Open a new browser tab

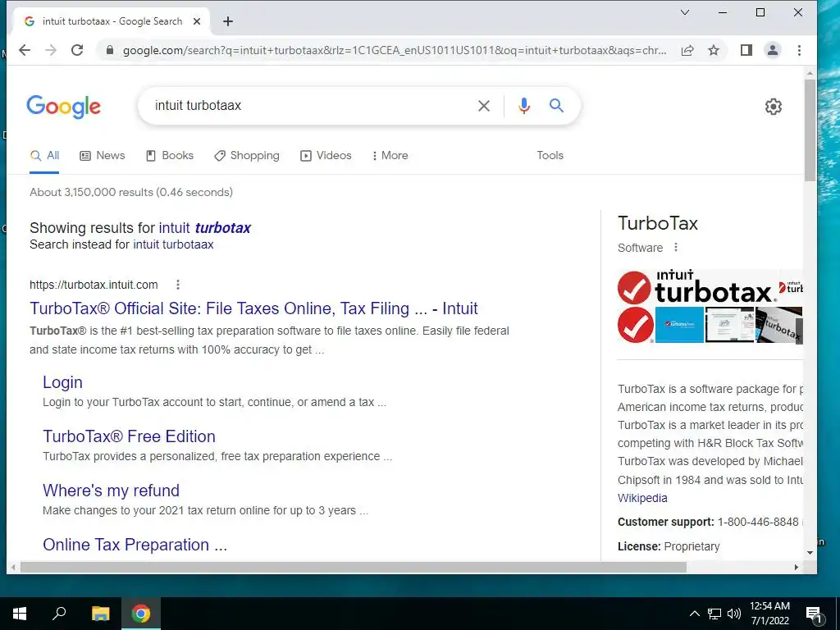(x=228, y=21)
